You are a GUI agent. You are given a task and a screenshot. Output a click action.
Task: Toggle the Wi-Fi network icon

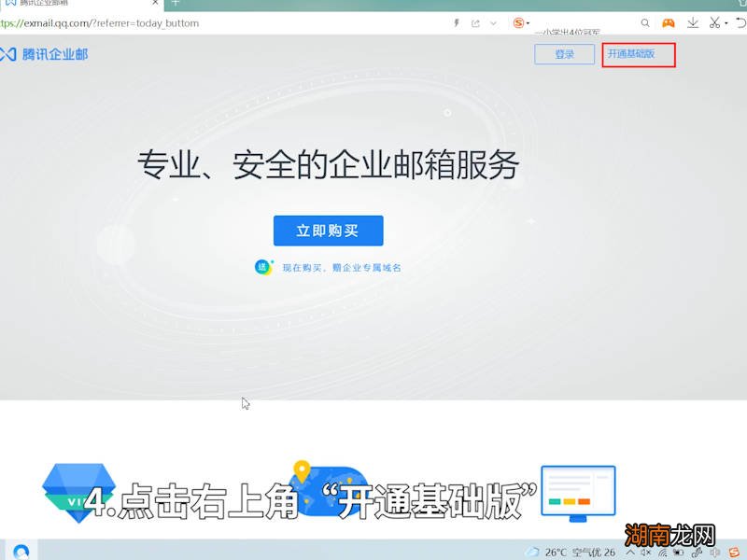pos(661,552)
